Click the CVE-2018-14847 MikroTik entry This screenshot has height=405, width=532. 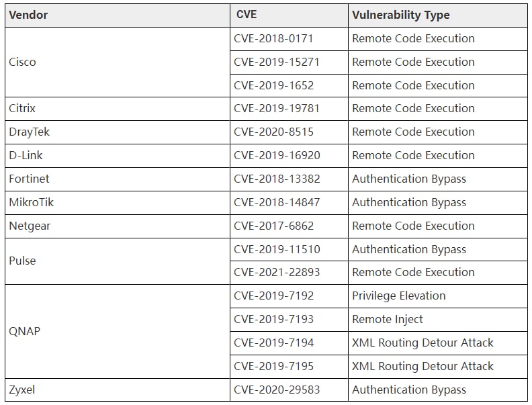289,203
